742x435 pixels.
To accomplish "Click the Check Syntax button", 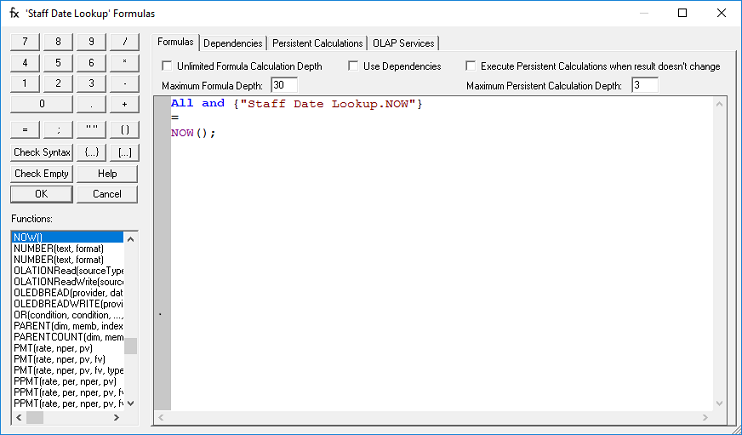I will coord(42,152).
